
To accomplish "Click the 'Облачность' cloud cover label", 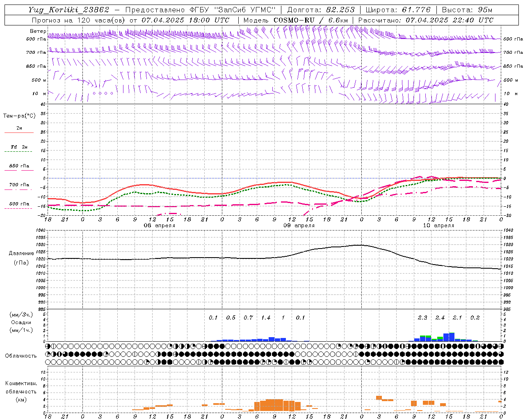I will (21, 356).
